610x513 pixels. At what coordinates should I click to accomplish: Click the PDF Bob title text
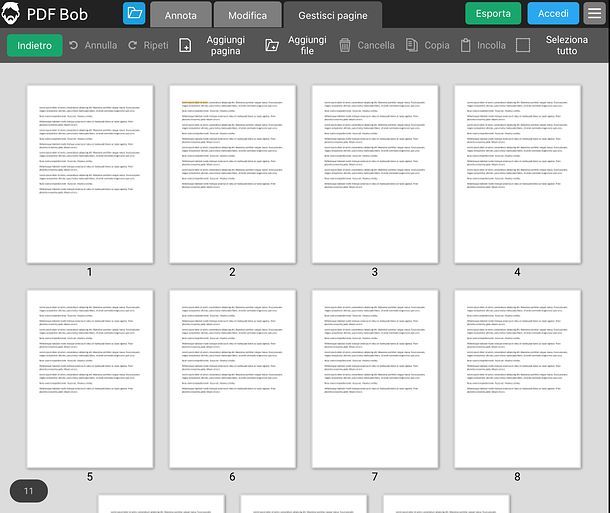pyautogui.click(x=57, y=14)
